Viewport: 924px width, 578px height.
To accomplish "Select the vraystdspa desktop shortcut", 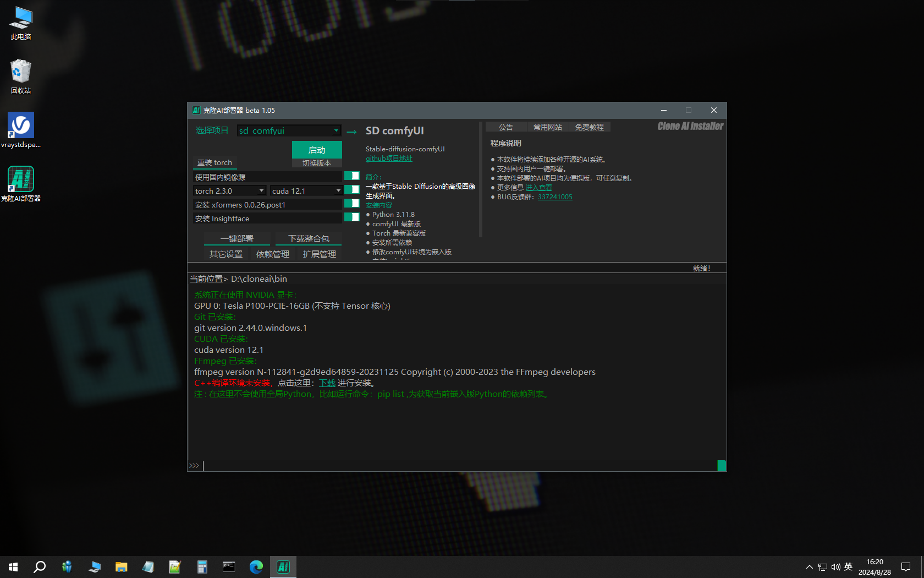I will [x=21, y=130].
